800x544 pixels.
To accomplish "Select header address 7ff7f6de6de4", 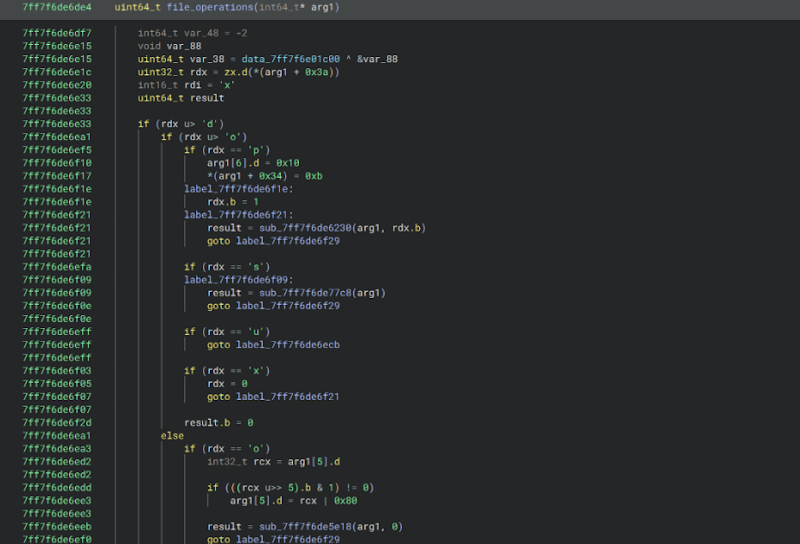I will tap(57, 7).
